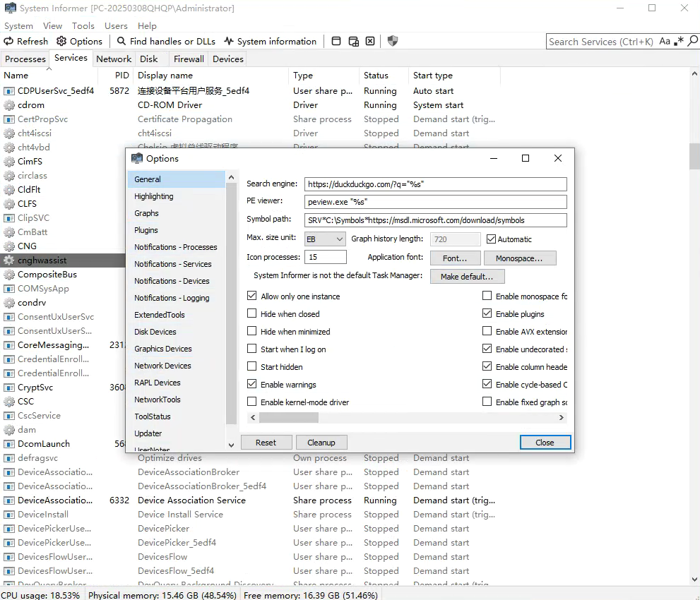This screenshot has width=700, height=600.
Task: Toggle Automatic graph history checkbox
Action: pos(491,239)
